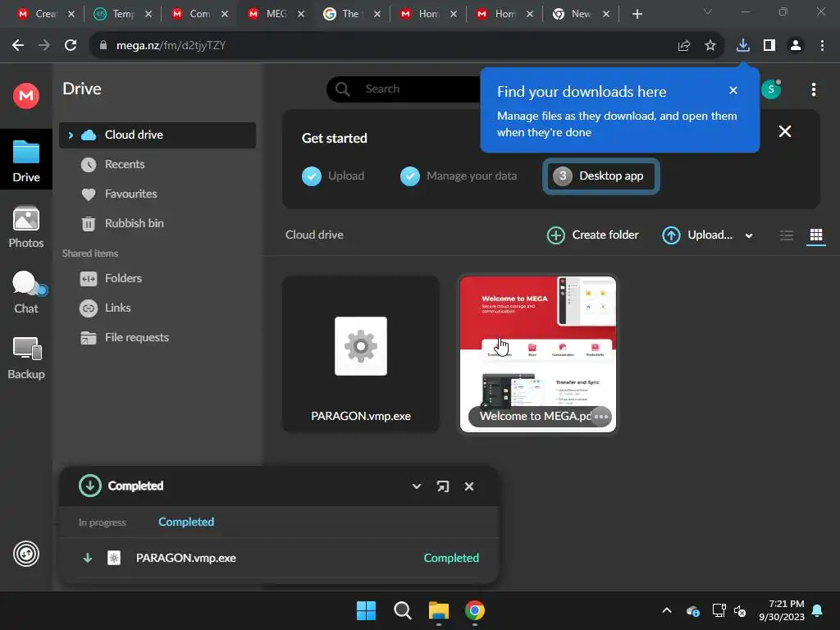Click Create folder
The width and height of the screenshot is (840, 630).
coord(592,235)
